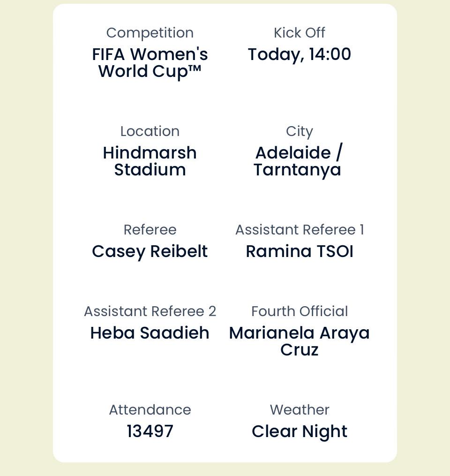The height and width of the screenshot is (476, 450).
Task: Click the Weather label
Action: [x=300, y=410]
